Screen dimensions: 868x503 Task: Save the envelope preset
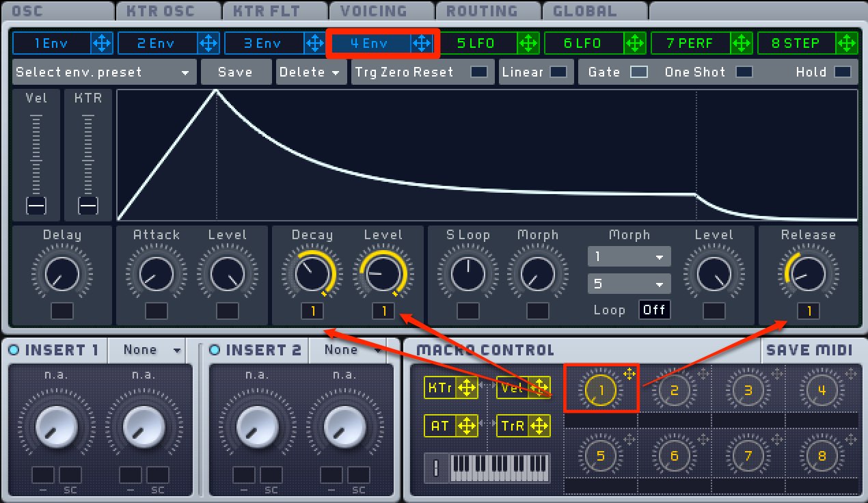tap(236, 72)
